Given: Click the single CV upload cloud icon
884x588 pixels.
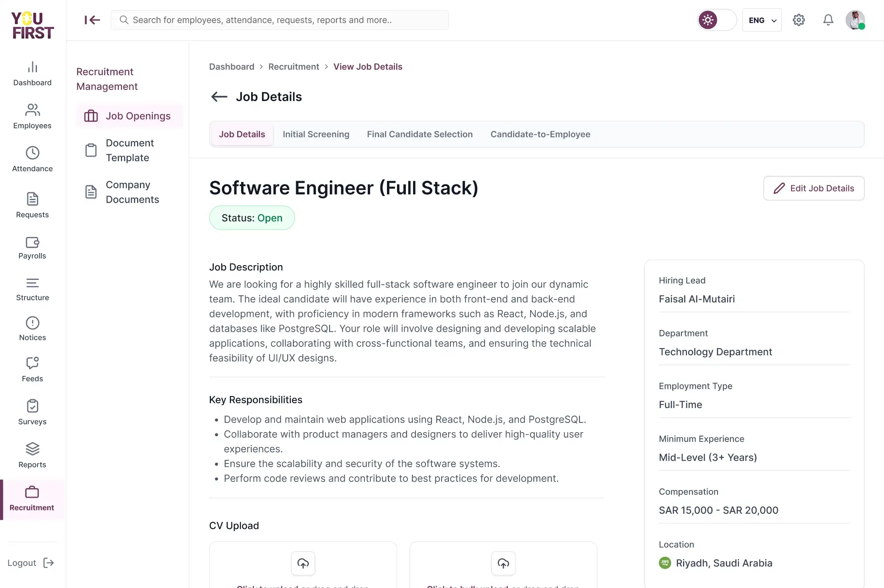Looking at the screenshot, I should point(303,563).
